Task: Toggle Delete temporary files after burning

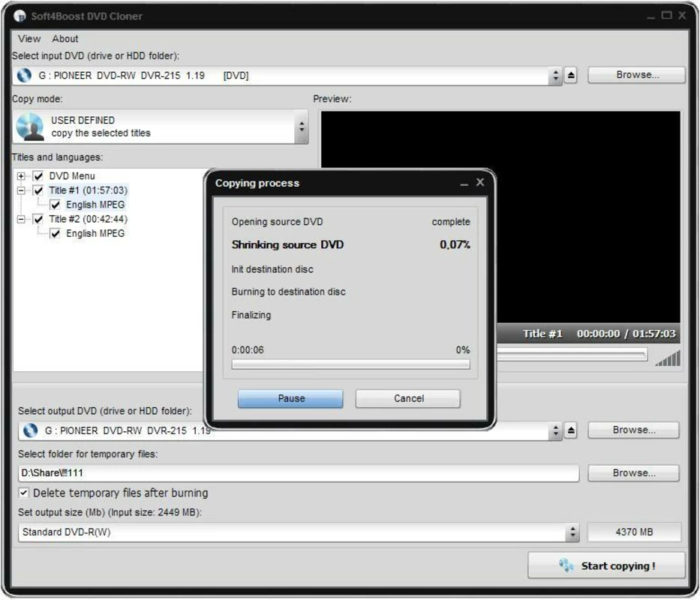Action: click(24, 493)
